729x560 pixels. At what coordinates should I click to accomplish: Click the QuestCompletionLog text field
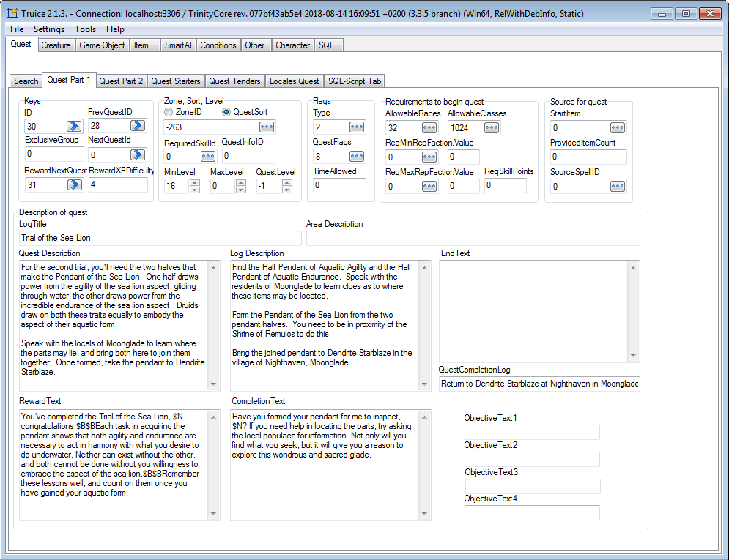point(539,384)
